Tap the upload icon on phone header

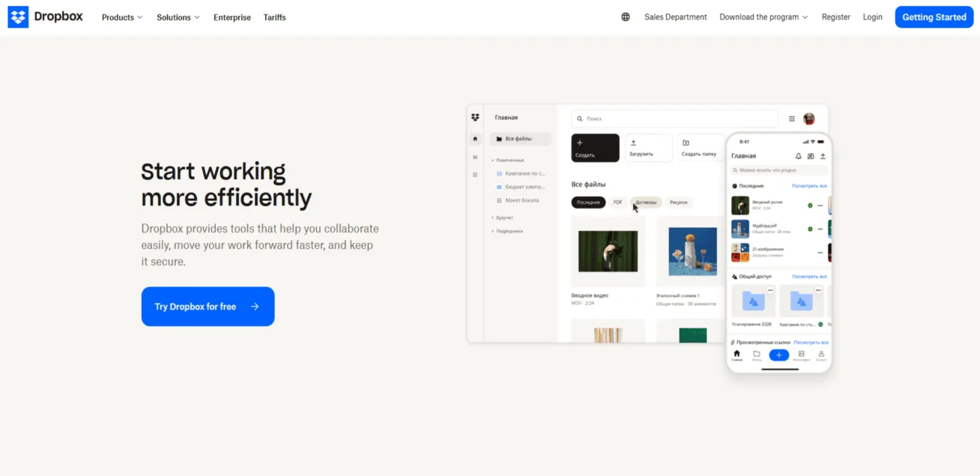pyautogui.click(x=823, y=156)
